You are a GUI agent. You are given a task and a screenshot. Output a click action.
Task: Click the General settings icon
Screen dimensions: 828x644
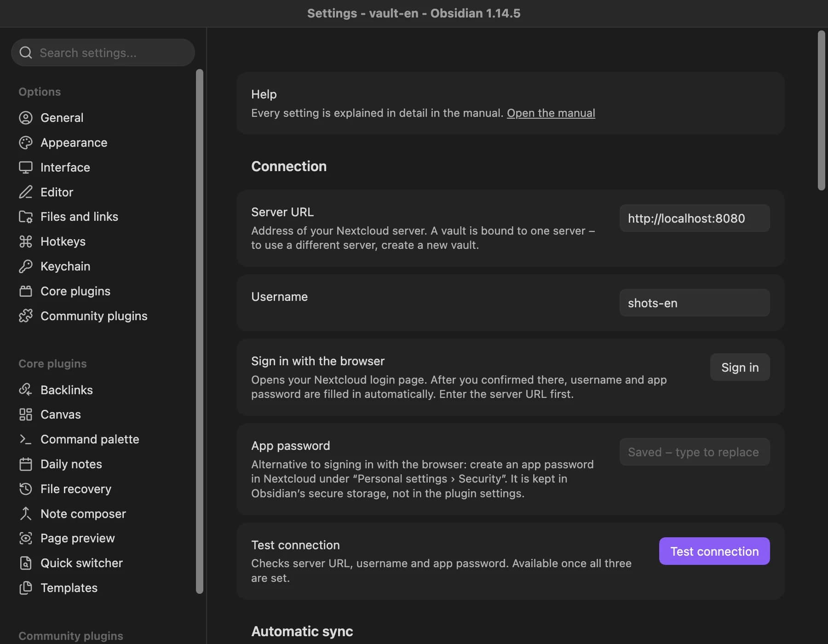(x=26, y=118)
